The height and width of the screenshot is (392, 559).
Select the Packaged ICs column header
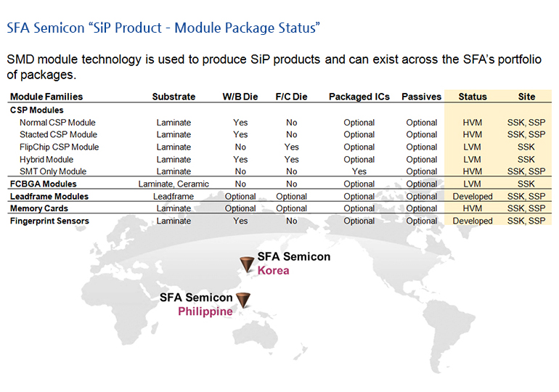[359, 97]
